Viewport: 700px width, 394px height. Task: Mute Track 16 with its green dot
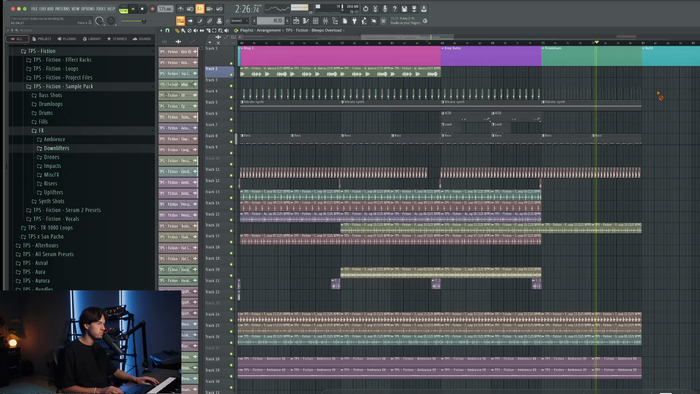click(x=231, y=231)
